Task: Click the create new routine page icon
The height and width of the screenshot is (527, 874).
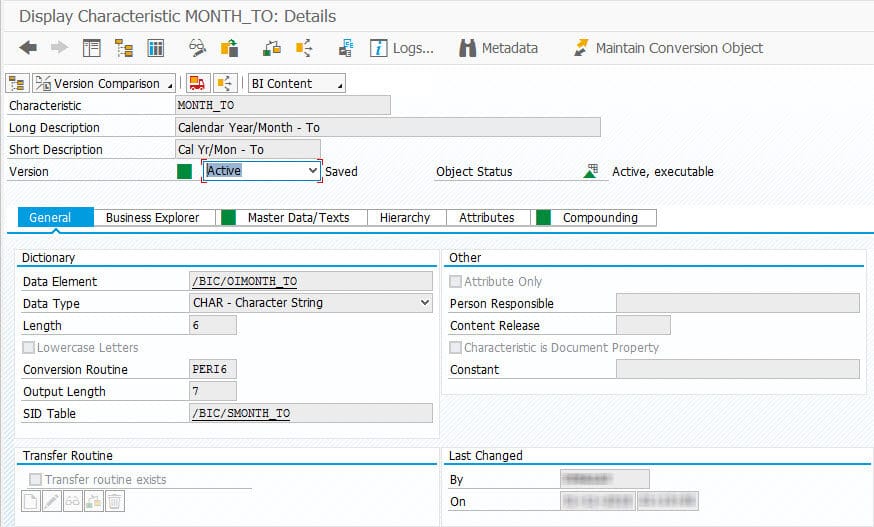Action: (x=31, y=502)
